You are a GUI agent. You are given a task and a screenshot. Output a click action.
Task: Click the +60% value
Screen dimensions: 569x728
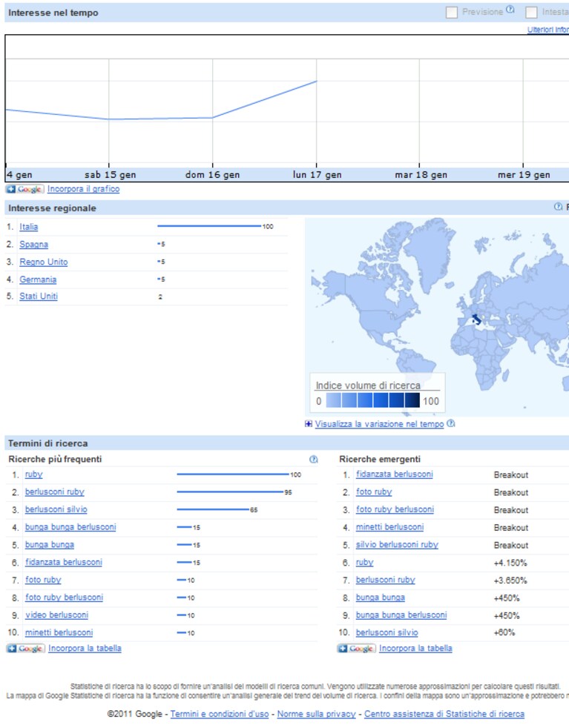coord(504,633)
